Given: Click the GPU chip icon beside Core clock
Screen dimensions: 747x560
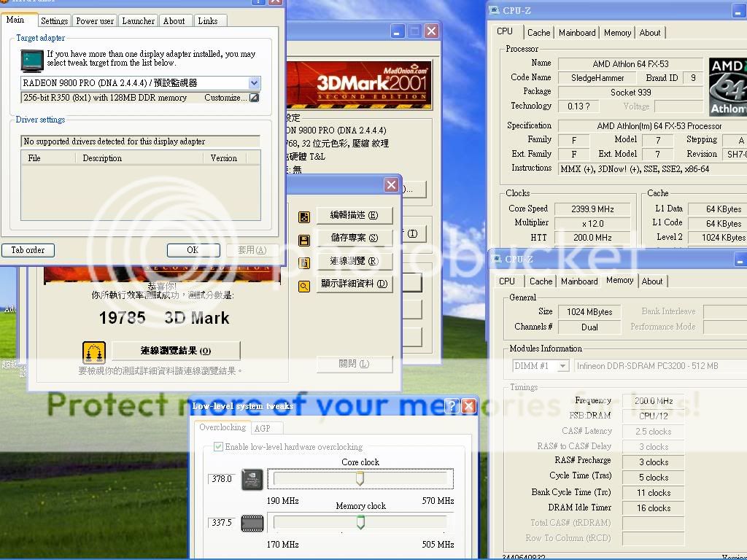Looking at the screenshot, I should click(252, 480).
